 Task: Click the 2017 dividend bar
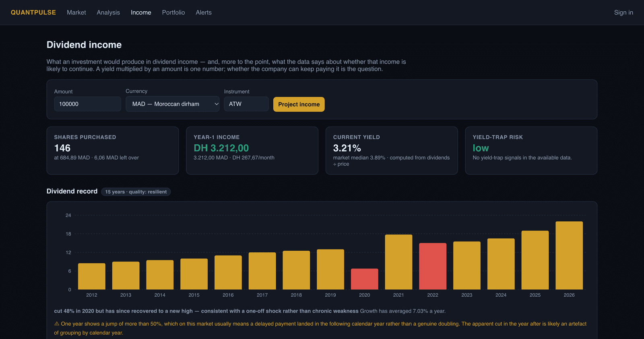[x=262, y=271]
